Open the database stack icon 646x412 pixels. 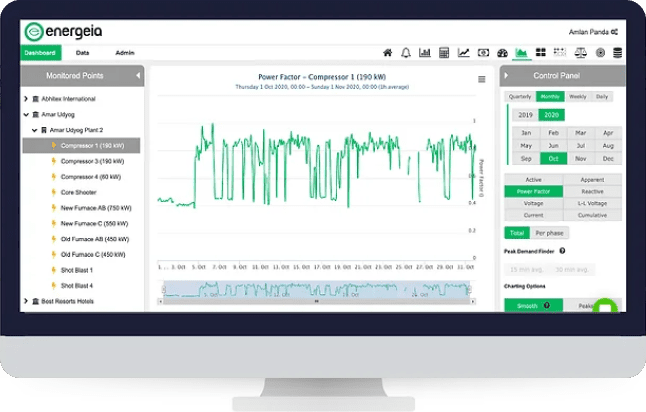click(618, 53)
